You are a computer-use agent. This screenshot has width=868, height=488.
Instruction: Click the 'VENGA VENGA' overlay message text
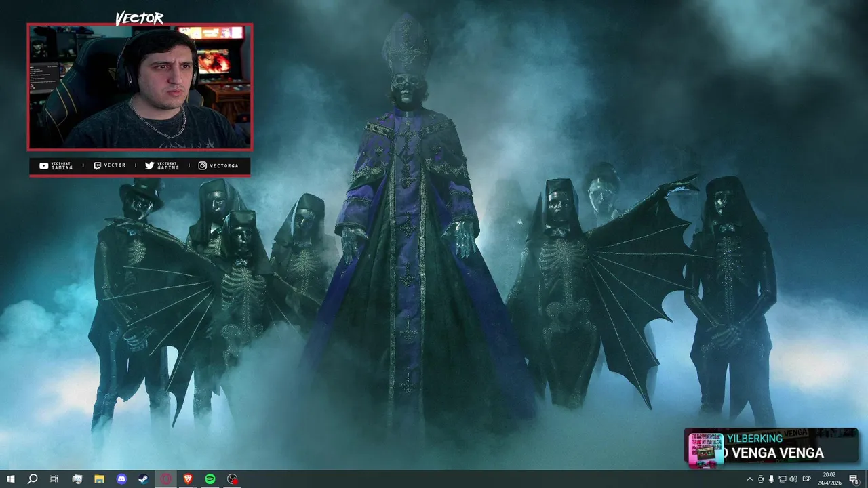[778, 453]
